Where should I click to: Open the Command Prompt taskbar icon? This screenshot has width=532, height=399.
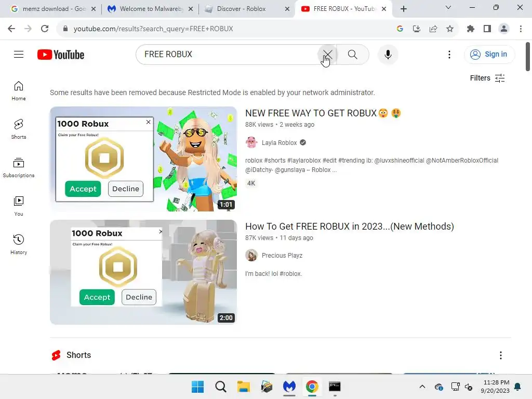point(335,387)
